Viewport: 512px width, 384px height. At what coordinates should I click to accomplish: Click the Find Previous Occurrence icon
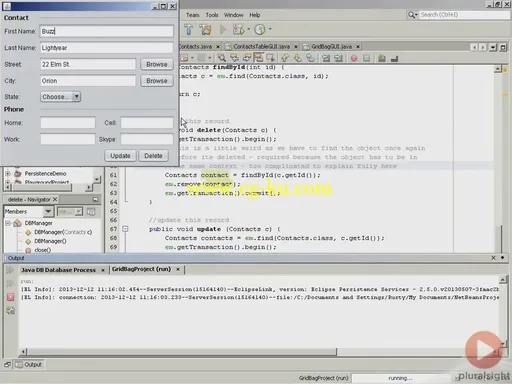pyautogui.click(x=234, y=58)
